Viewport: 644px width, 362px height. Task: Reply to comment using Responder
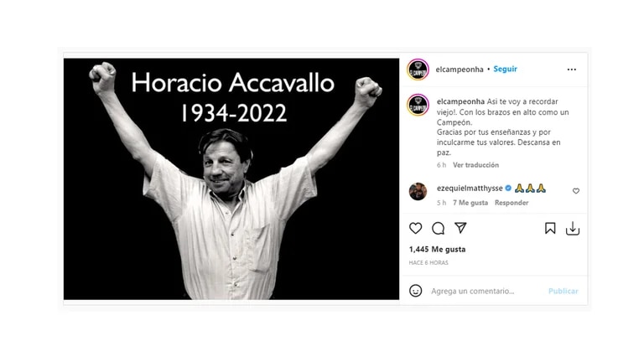pyautogui.click(x=512, y=203)
